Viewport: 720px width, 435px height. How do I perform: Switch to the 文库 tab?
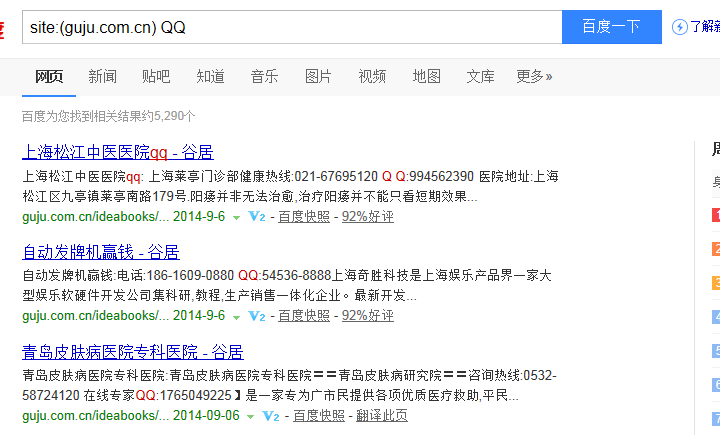(x=480, y=76)
